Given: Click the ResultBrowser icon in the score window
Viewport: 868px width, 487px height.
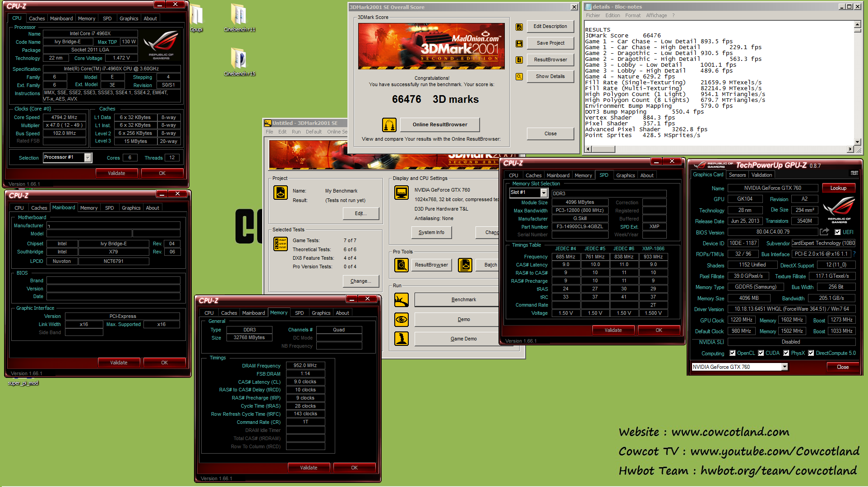Looking at the screenshot, I should coord(519,60).
